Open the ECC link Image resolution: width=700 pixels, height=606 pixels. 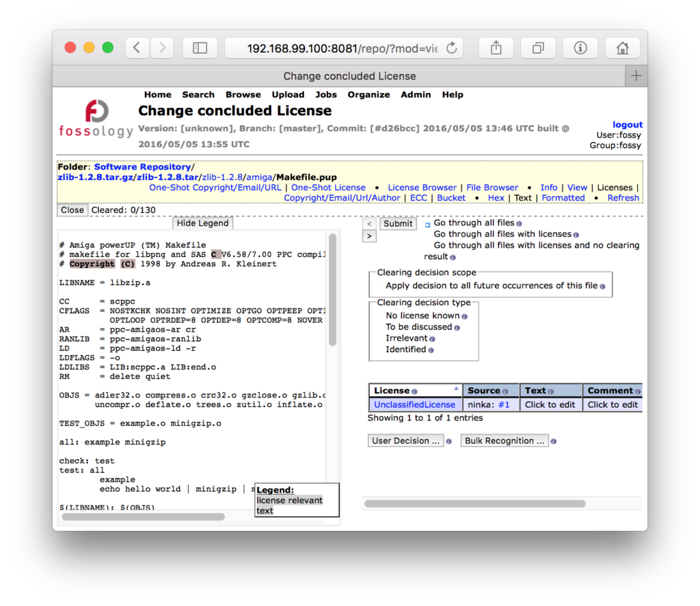[x=418, y=198]
